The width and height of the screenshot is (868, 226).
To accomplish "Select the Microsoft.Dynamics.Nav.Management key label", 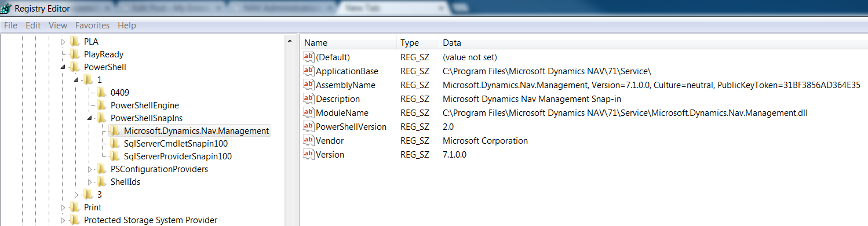I will point(196,131).
